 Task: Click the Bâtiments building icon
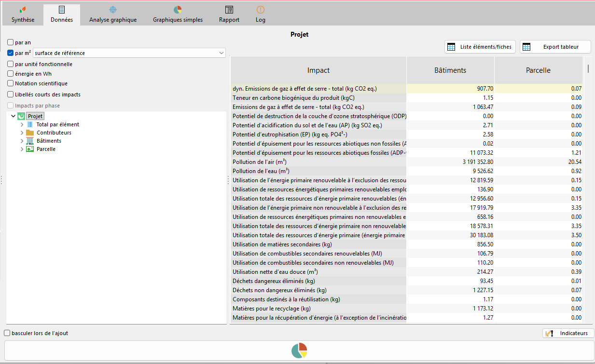30,141
